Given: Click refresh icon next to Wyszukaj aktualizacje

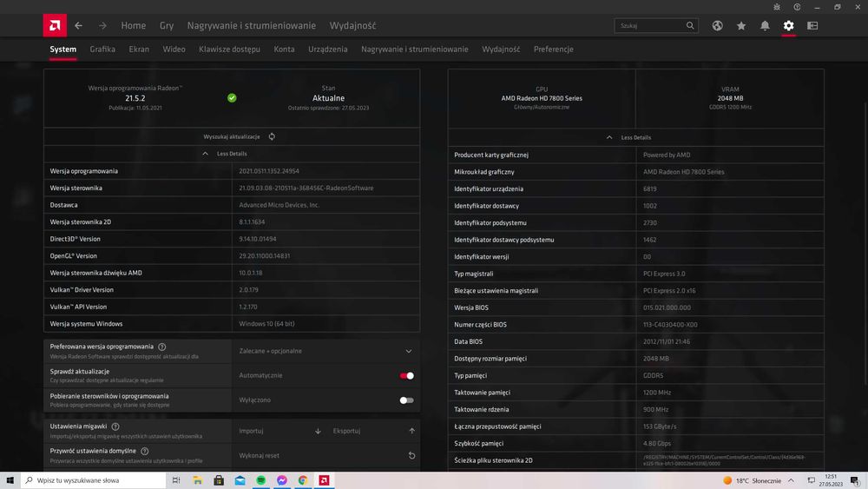Looking at the screenshot, I should point(272,136).
